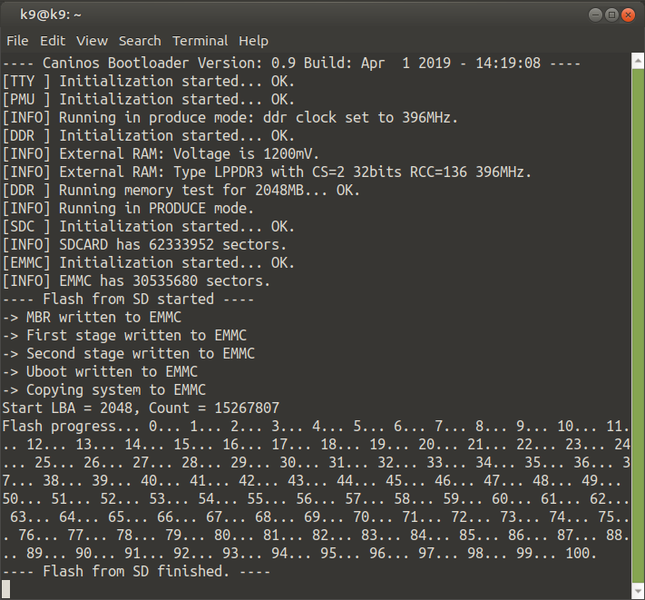
Task: Click the Caninos Bootloader Version header line
Action: 291,63
